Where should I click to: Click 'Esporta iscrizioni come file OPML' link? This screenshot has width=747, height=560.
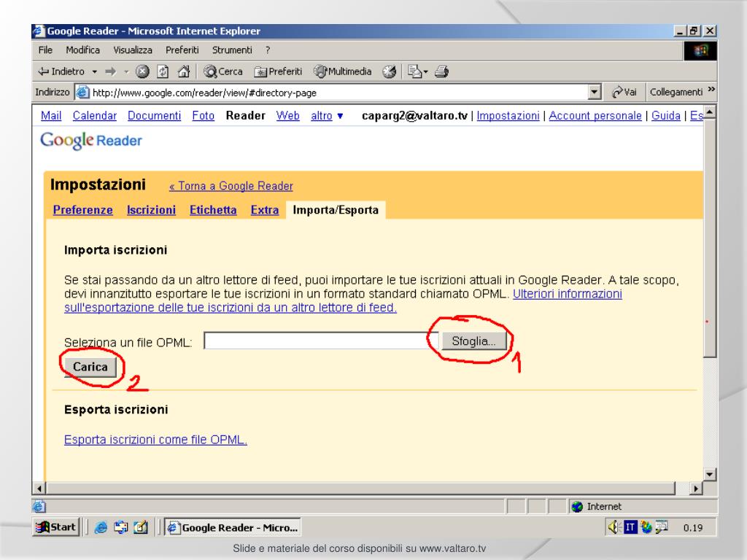tap(155, 440)
